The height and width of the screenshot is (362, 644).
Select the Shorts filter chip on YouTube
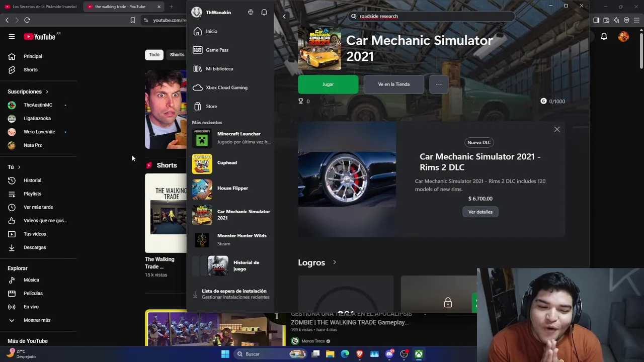pos(177,55)
